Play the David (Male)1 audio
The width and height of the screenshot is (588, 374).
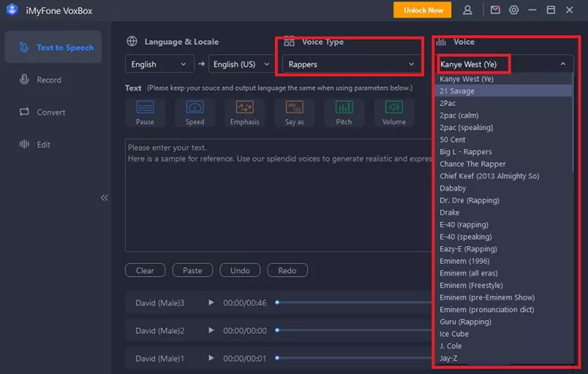pyautogui.click(x=211, y=358)
